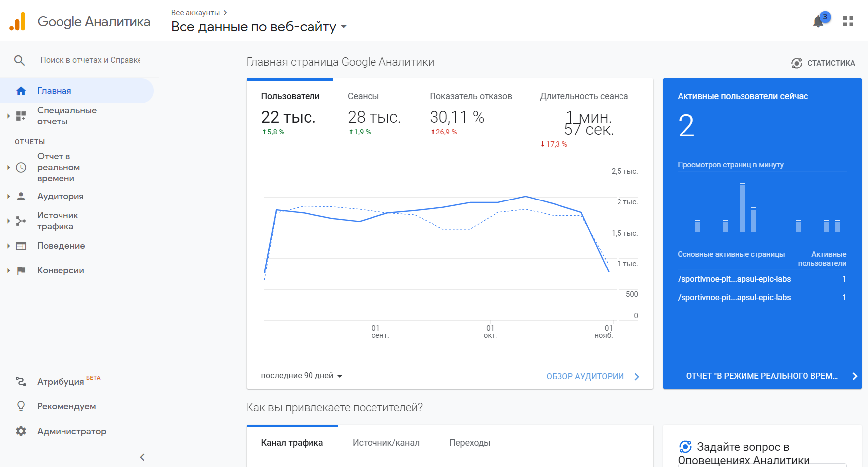
Task: Switch to the Сеансы metric tab
Action: 363,96
